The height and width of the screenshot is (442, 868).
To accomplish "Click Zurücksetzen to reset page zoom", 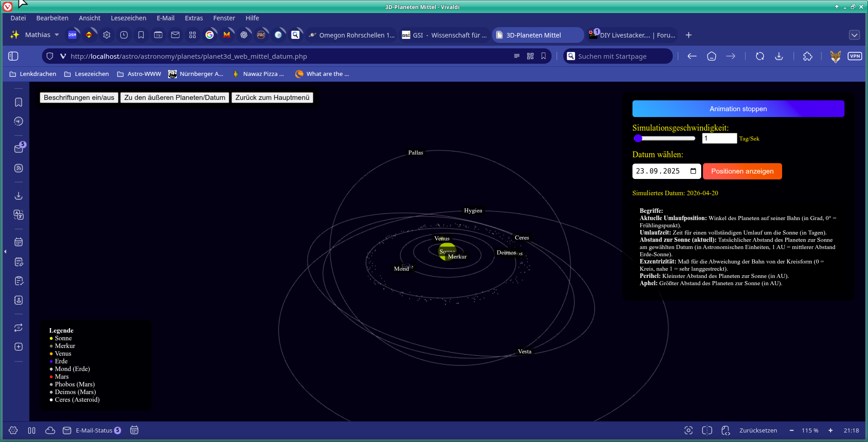I will [758, 430].
